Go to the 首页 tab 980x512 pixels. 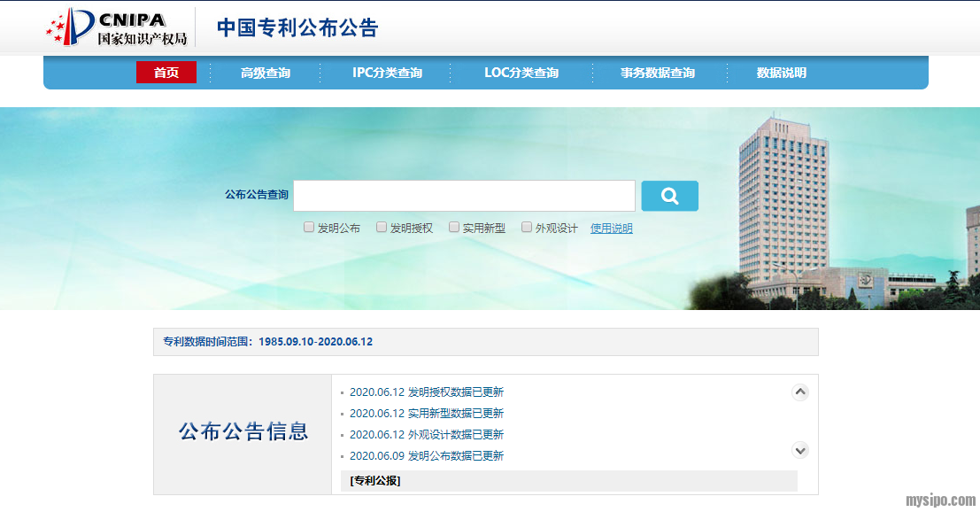pos(166,73)
